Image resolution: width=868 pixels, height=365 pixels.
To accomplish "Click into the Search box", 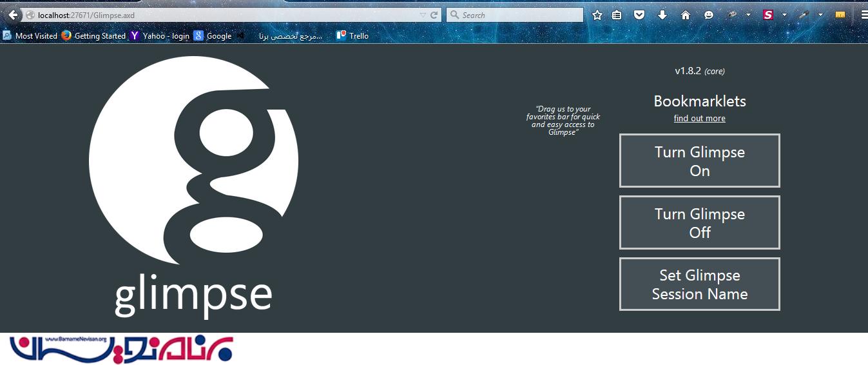I will [515, 15].
